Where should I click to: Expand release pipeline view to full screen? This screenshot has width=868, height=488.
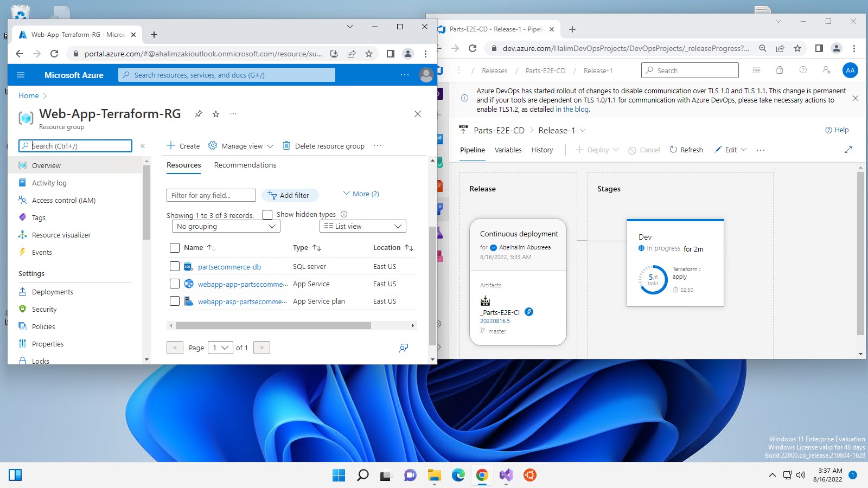848,150
